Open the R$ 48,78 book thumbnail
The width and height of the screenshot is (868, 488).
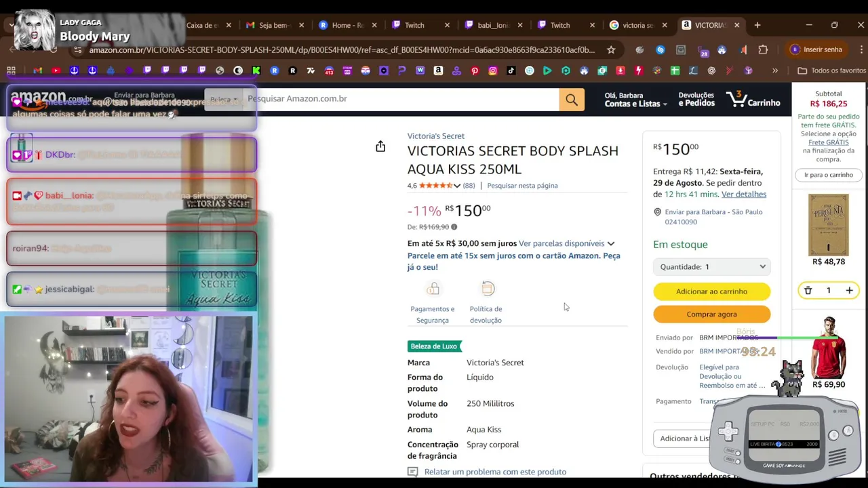click(828, 225)
